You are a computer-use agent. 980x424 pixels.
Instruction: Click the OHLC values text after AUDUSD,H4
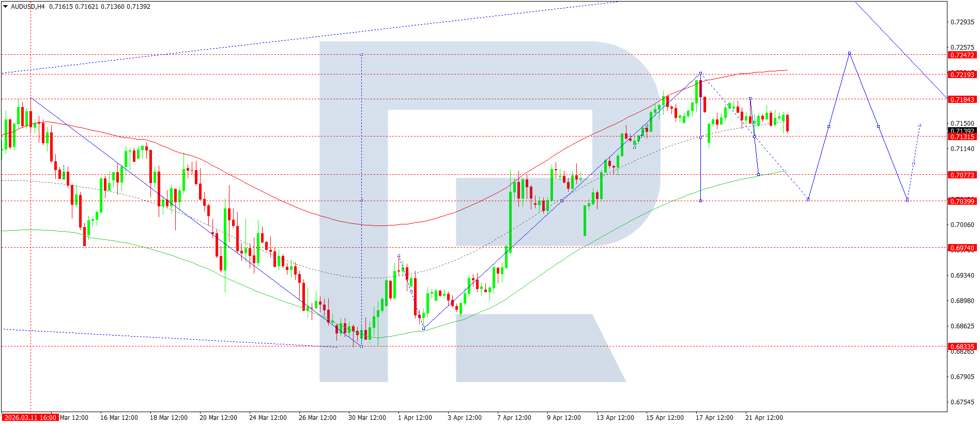coord(100,7)
